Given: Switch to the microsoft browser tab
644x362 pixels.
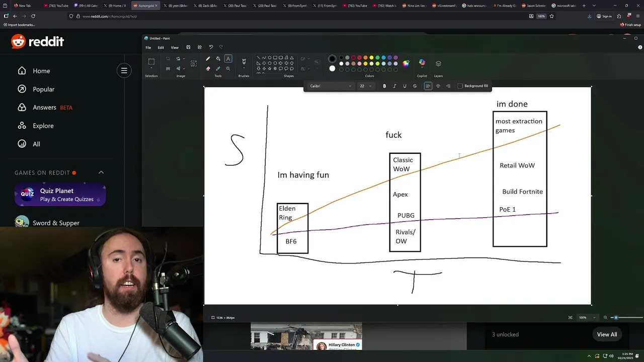Looking at the screenshot, I should [563, 6].
